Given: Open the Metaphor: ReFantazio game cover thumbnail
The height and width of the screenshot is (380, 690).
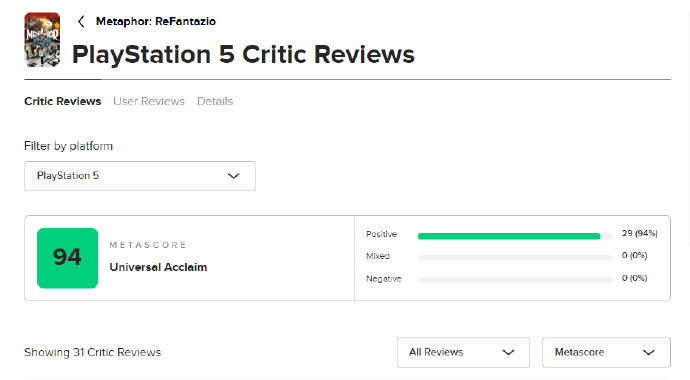Looking at the screenshot, I should 42,40.
